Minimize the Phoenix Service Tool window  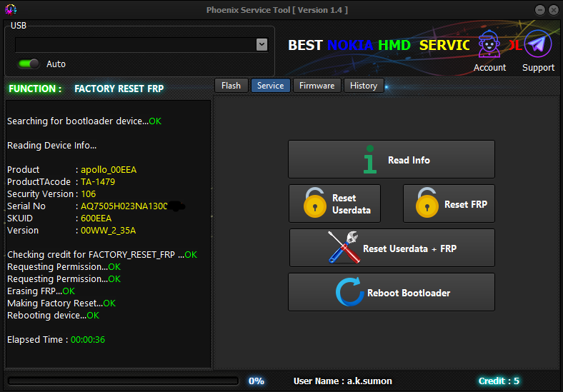tap(539, 10)
